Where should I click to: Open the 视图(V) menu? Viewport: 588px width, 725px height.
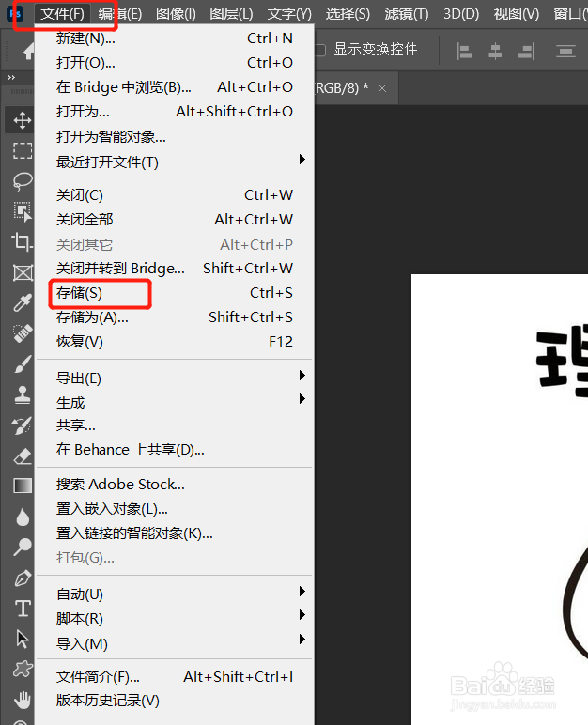[x=517, y=14]
